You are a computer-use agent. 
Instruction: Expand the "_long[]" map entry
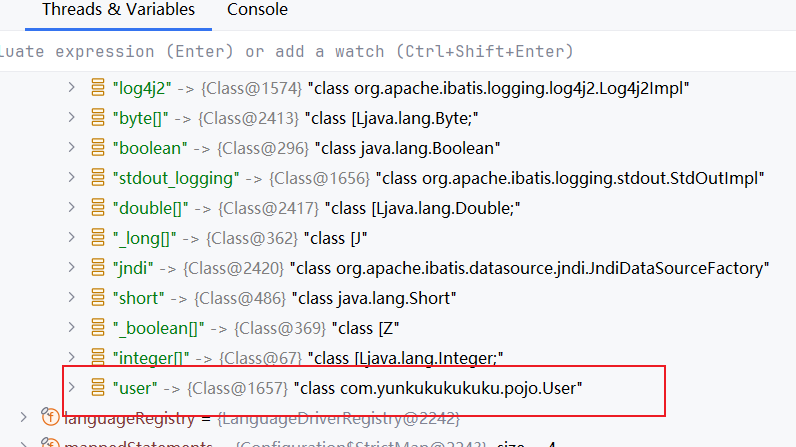[x=72, y=237]
